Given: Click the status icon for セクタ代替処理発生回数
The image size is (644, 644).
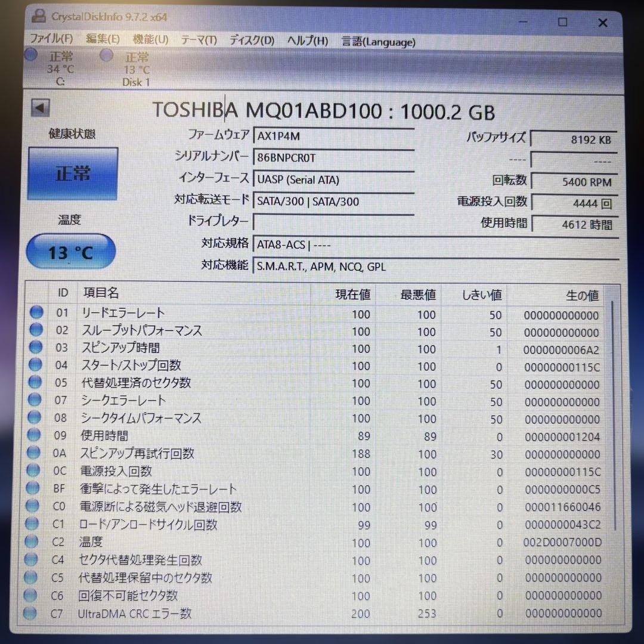Looking at the screenshot, I should [x=31, y=559].
